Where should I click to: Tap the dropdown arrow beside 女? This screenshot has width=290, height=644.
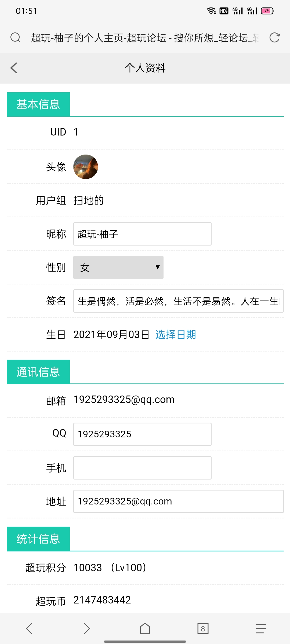(x=158, y=267)
